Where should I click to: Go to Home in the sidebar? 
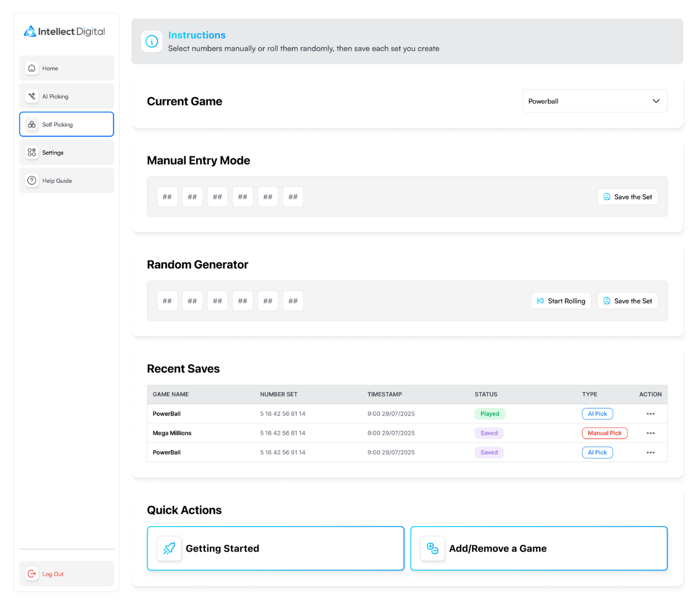(66, 68)
